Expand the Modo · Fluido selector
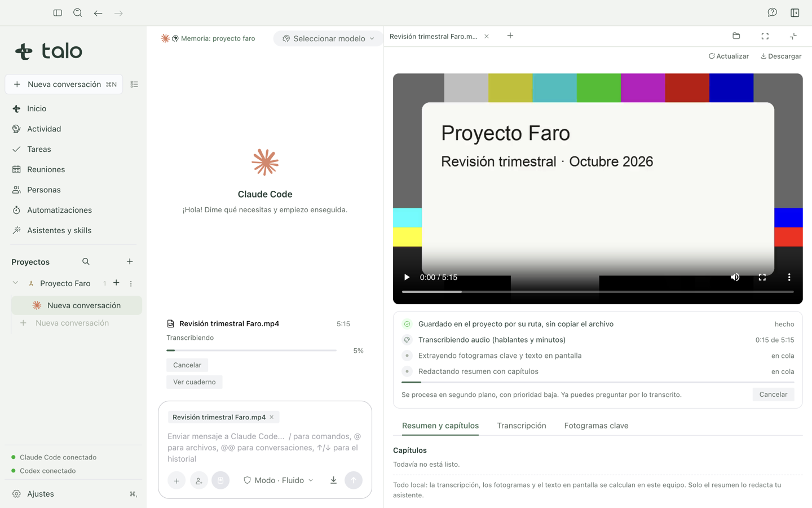This screenshot has width=812, height=508. 279,480
